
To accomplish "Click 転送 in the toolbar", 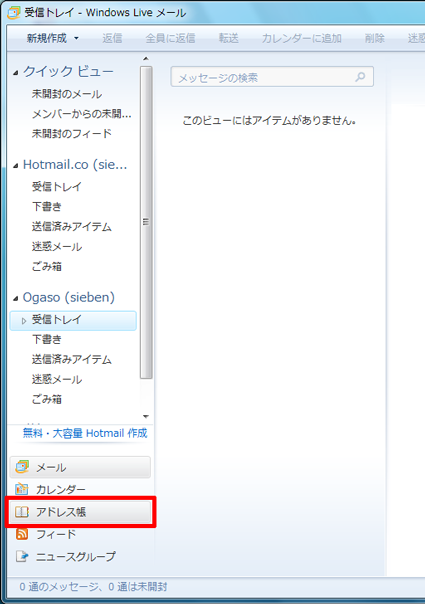I will point(229,38).
